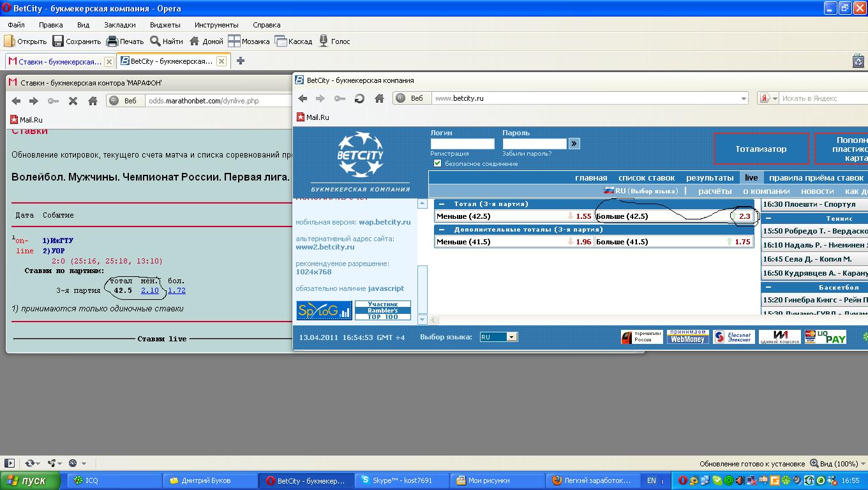
Task: Submit login with the double-arrow button
Action: click(574, 144)
